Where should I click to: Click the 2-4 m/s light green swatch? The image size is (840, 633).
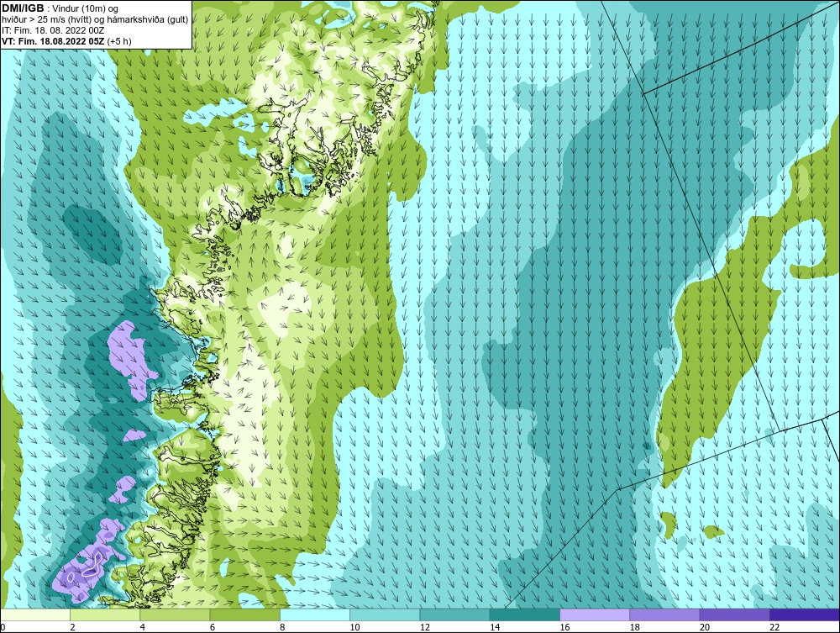pos(105,615)
